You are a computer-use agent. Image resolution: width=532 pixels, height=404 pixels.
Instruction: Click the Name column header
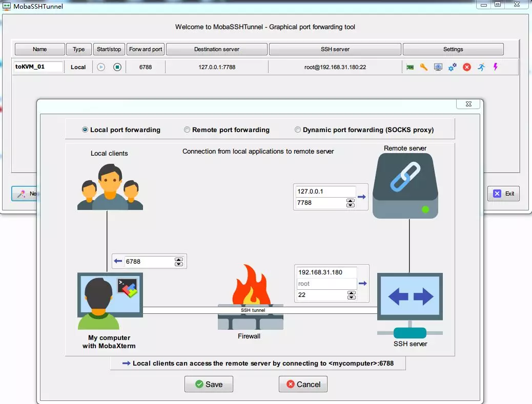coord(39,49)
